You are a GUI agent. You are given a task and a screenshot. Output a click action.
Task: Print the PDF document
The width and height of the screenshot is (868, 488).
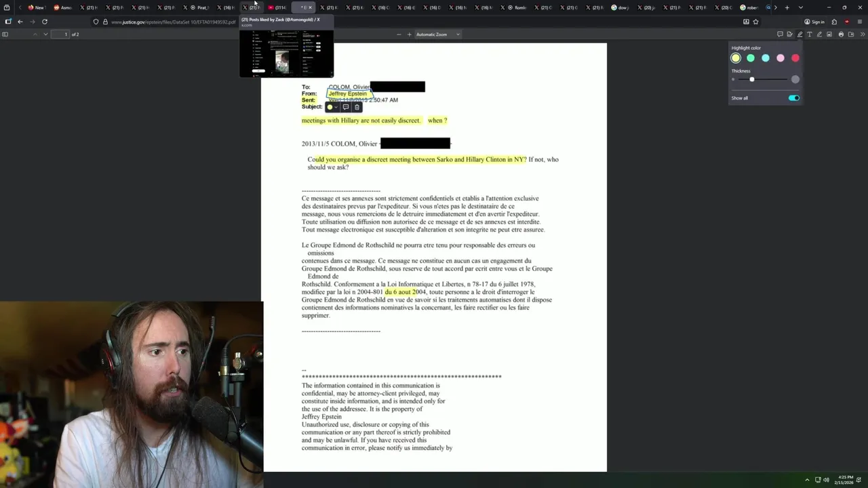[x=841, y=34]
